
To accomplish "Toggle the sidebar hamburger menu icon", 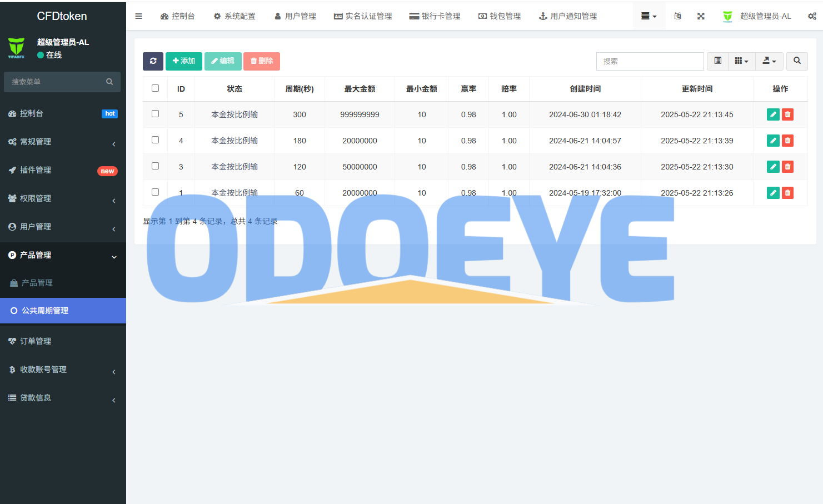I will pos(139,16).
